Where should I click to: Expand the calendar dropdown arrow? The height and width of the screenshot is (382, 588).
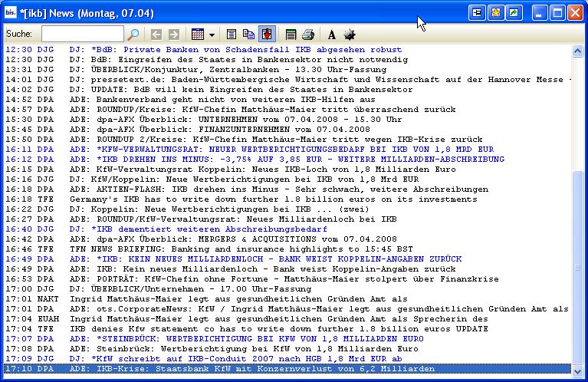pyautogui.click(x=212, y=35)
